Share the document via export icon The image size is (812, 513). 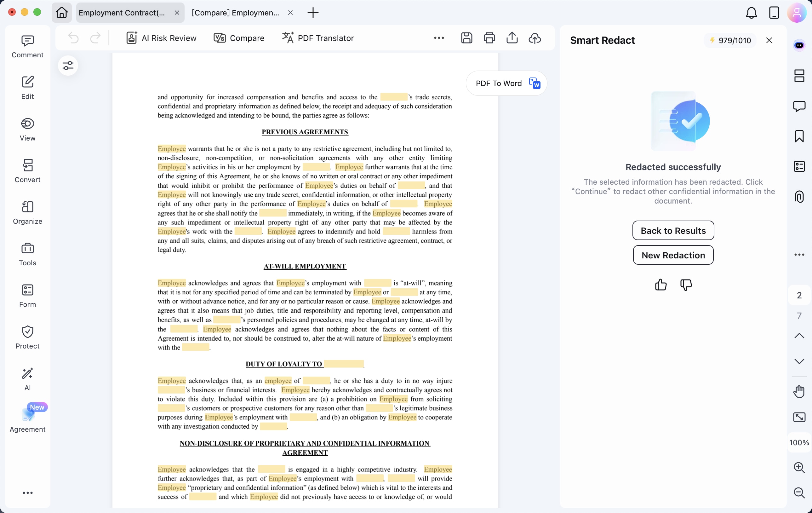click(x=512, y=38)
